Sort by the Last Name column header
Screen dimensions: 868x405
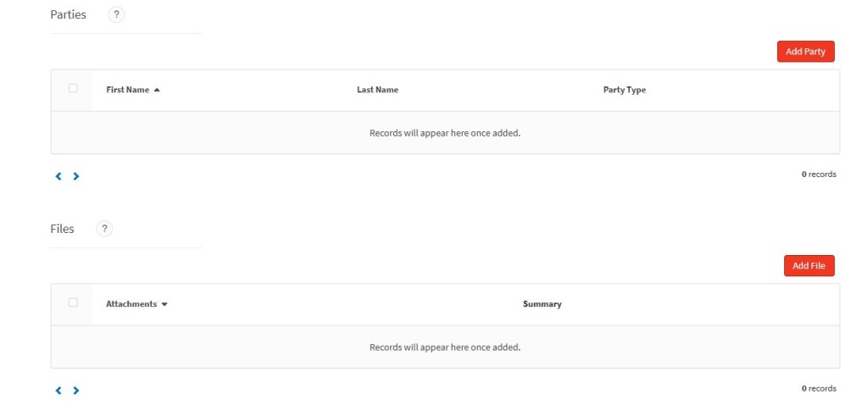pos(377,90)
